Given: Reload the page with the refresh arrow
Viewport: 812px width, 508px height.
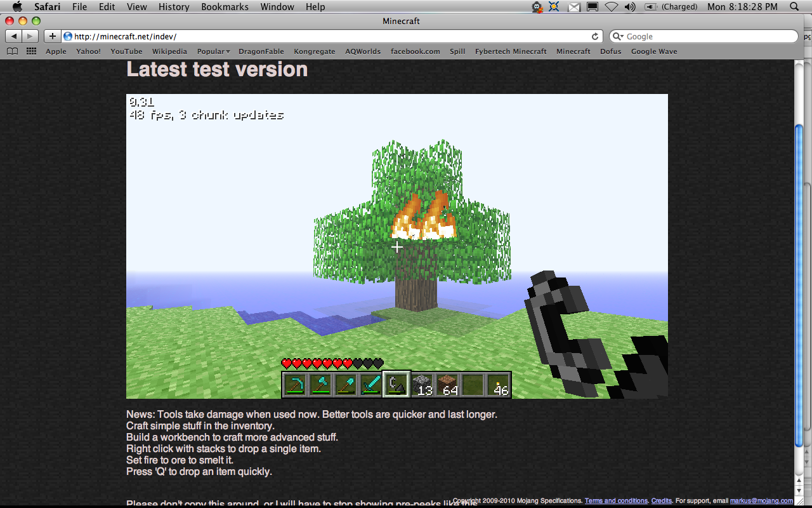Looking at the screenshot, I should coord(595,36).
